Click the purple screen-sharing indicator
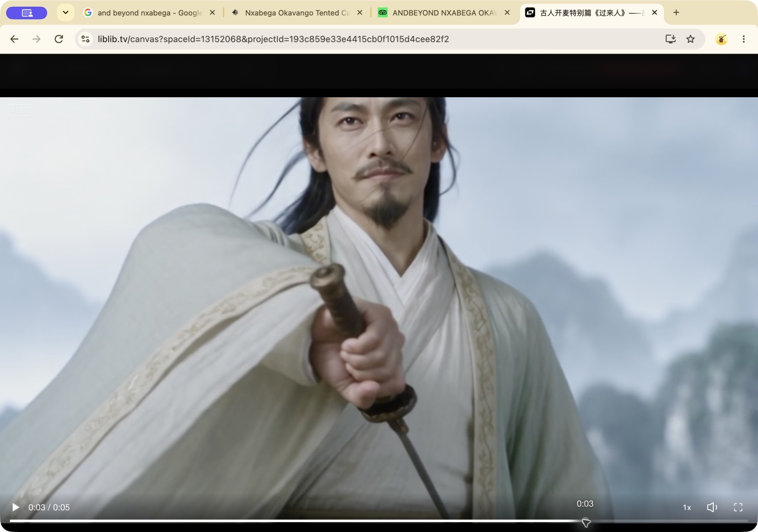 (27, 13)
